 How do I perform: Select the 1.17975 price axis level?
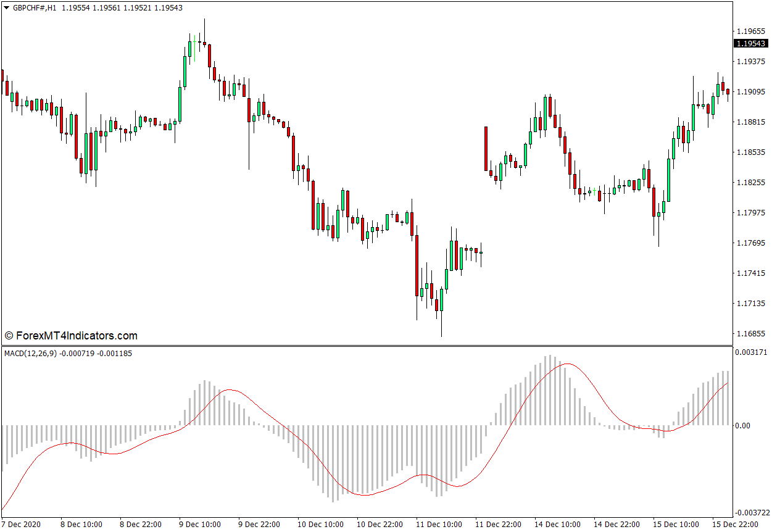click(x=750, y=213)
